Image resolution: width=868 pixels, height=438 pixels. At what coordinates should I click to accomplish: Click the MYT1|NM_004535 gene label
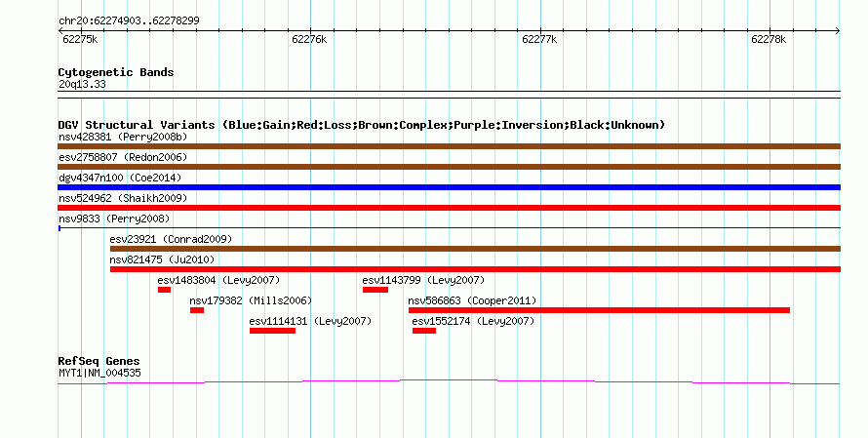pos(99,374)
